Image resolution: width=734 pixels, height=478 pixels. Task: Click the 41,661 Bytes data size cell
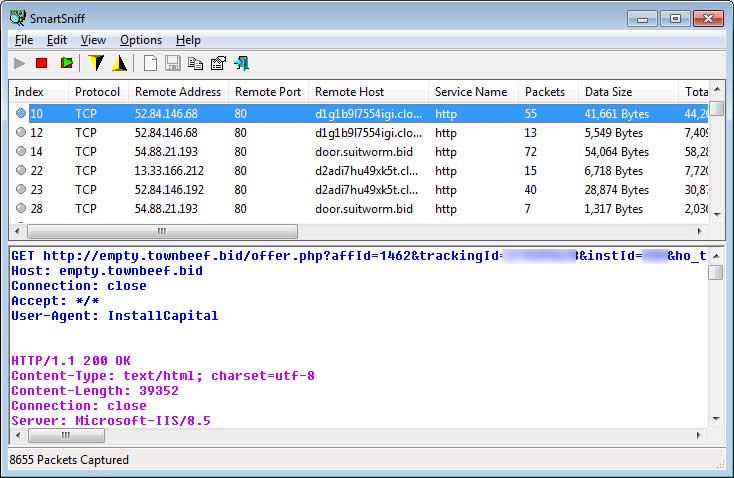[x=617, y=114]
